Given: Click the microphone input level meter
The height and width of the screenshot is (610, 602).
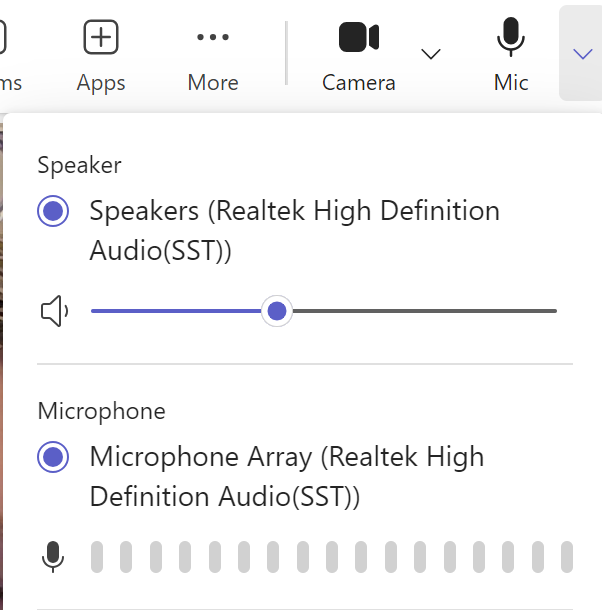Looking at the screenshot, I should coord(332,557).
